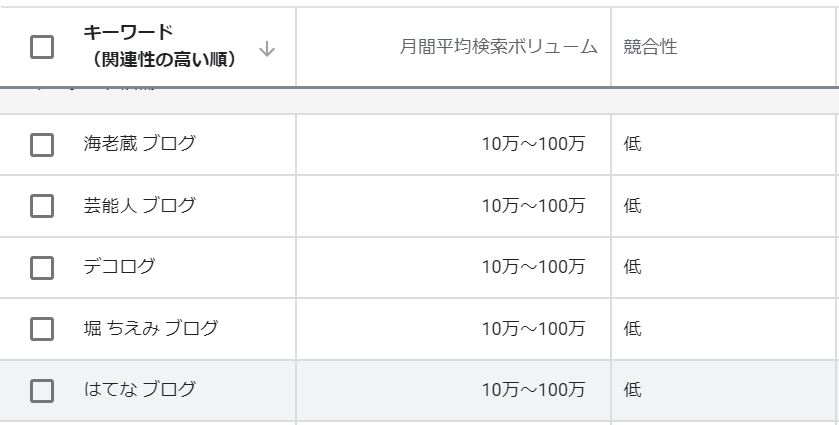Image resolution: width=839 pixels, height=425 pixels.
Task: Toggle the select-all checkbox in header
Action: tap(42, 47)
